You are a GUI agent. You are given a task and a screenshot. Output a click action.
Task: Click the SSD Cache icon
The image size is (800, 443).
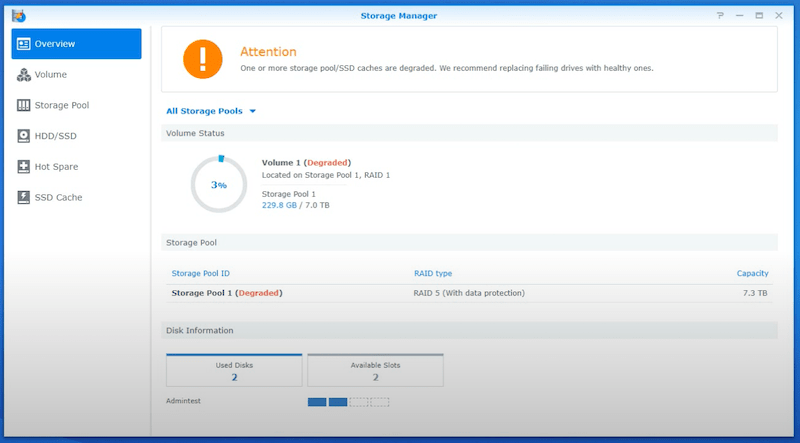click(24, 198)
